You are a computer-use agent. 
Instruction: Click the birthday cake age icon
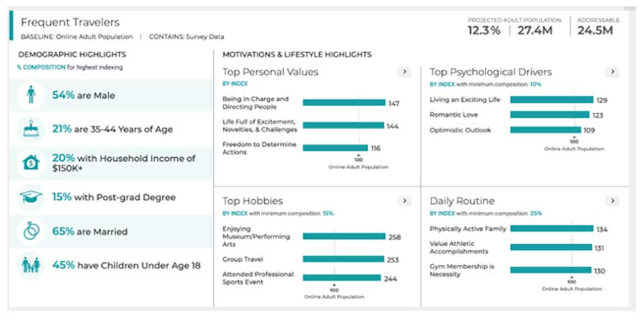point(31,129)
